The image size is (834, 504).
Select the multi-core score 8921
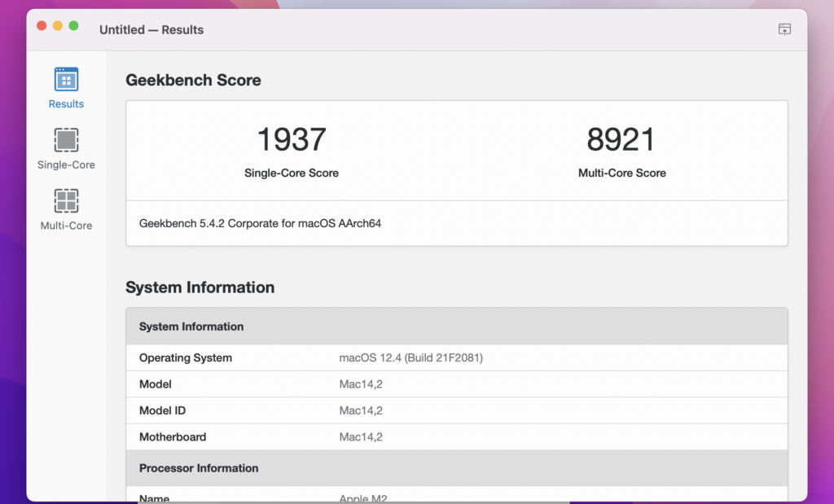click(621, 139)
